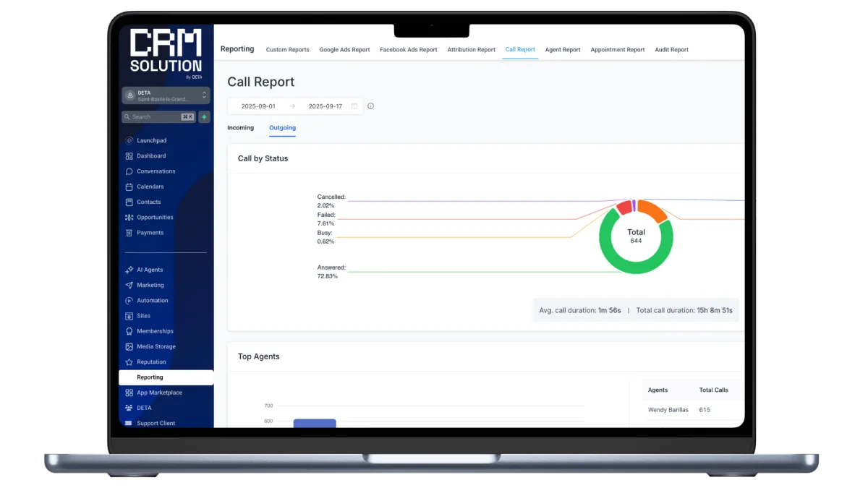Open Calendars via its calendar icon

point(129,187)
